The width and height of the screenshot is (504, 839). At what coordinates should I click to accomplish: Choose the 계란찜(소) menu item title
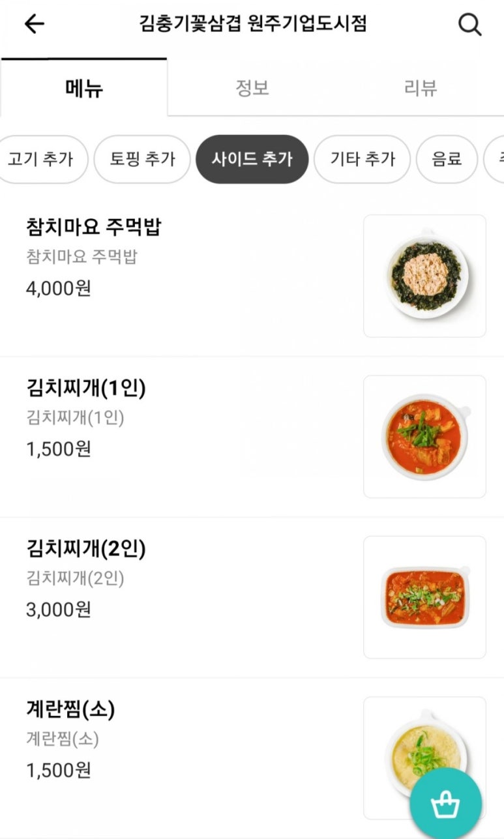(70, 710)
